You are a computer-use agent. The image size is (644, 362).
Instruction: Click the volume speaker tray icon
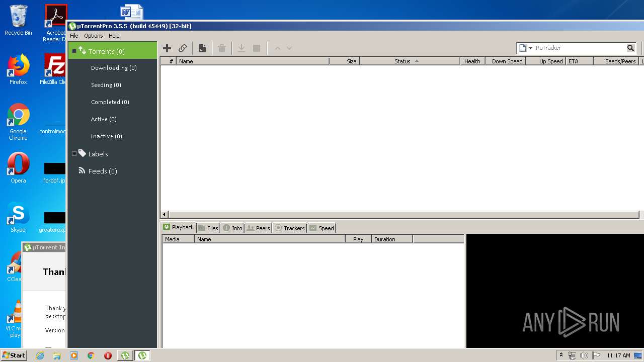(584, 355)
